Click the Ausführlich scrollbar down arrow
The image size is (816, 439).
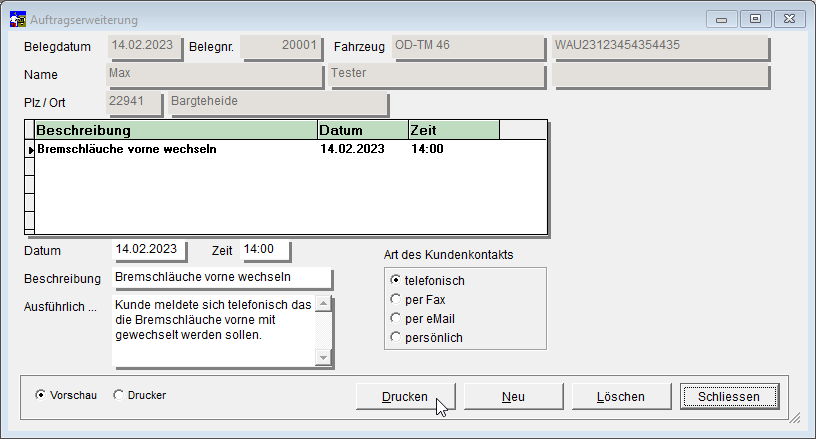click(323, 357)
